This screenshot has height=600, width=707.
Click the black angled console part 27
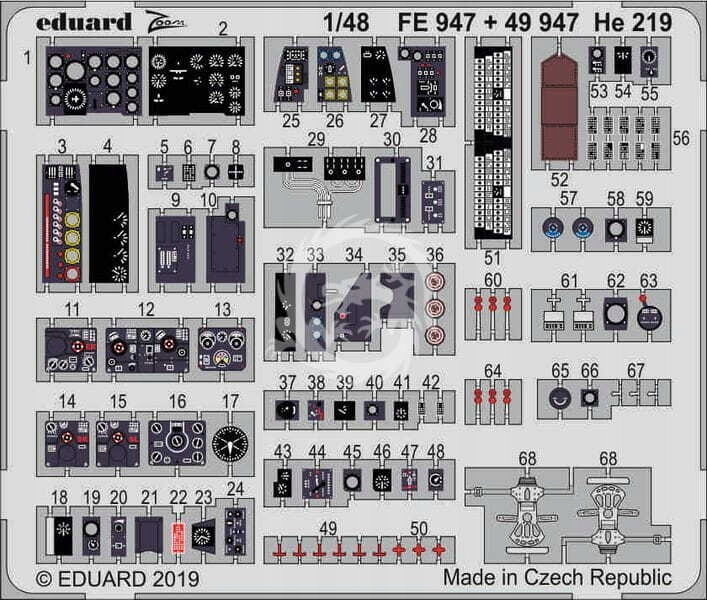[x=378, y=75]
